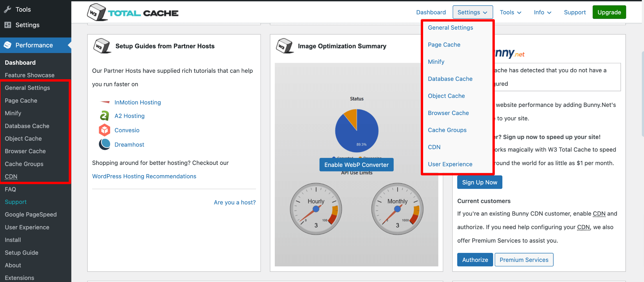The height and width of the screenshot is (282, 644).
Task: Open Support in the top navigation
Action: pyautogui.click(x=575, y=12)
